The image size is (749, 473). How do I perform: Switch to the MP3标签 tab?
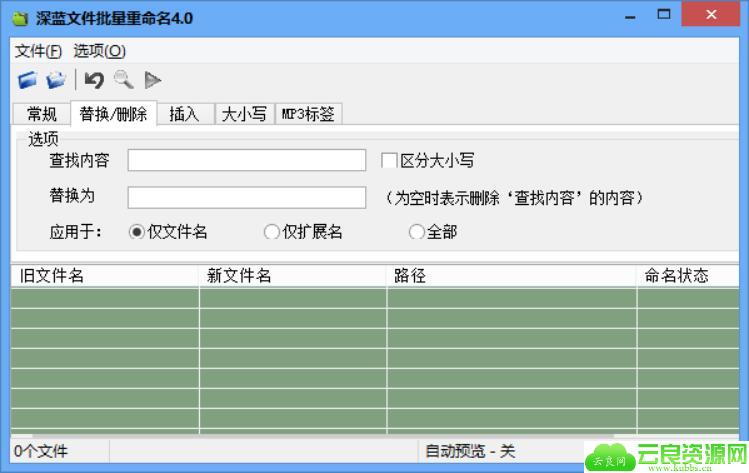[x=308, y=114]
